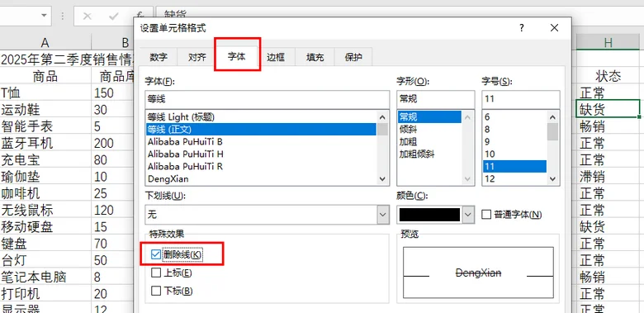Click the black font color swatch

pyautogui.click(x=429, y=215)
